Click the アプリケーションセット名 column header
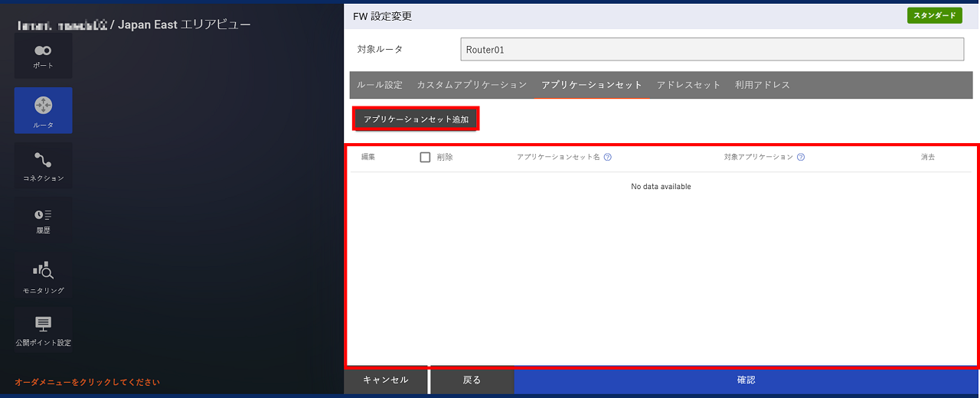Screen dimensions: 980x398 click(x=559, y=157)
